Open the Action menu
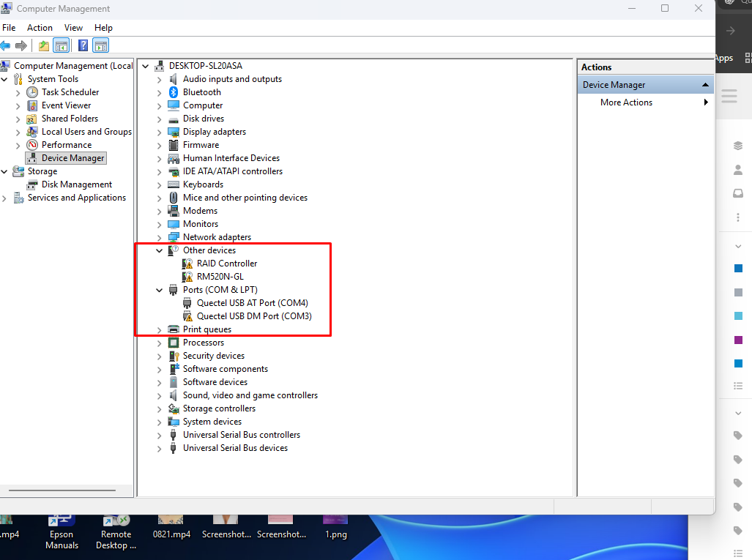 coord(40,28)
